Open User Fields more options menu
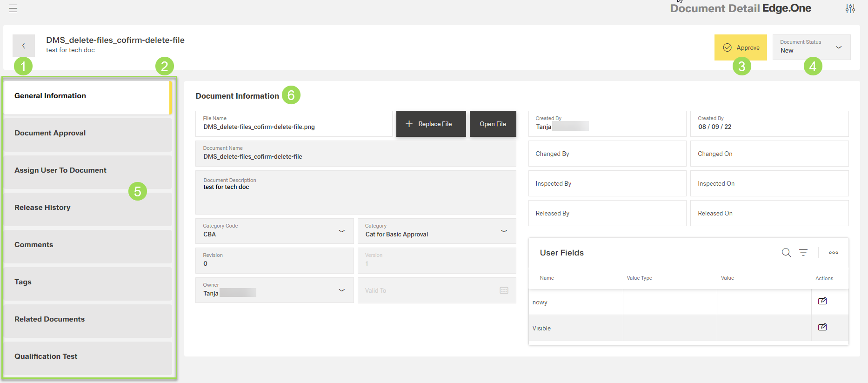Screen dimensions: 868x383 tap(834, 253)
